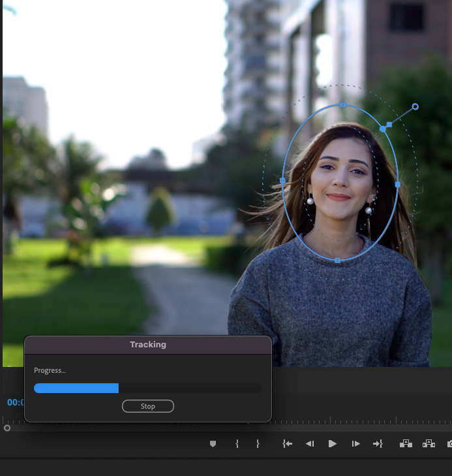452x476 pixels.
Task: Click the Tracking dialog title bar
Action: [x=148, y=345]
